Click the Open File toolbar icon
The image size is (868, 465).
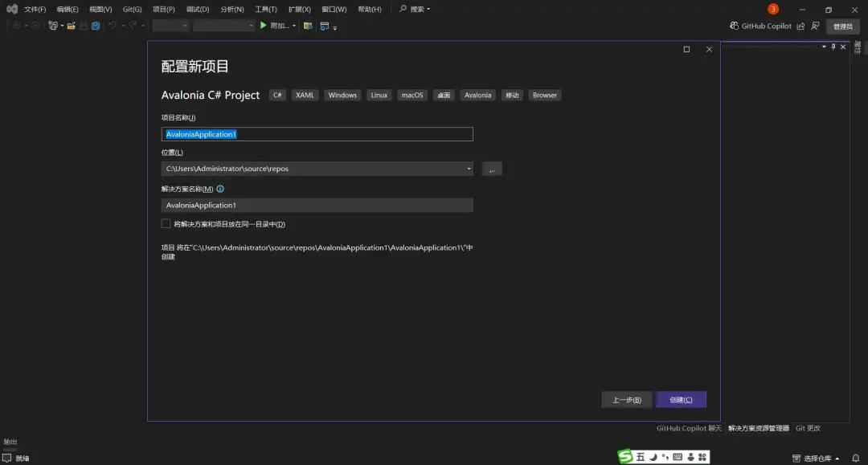click(x=72, y=26)
